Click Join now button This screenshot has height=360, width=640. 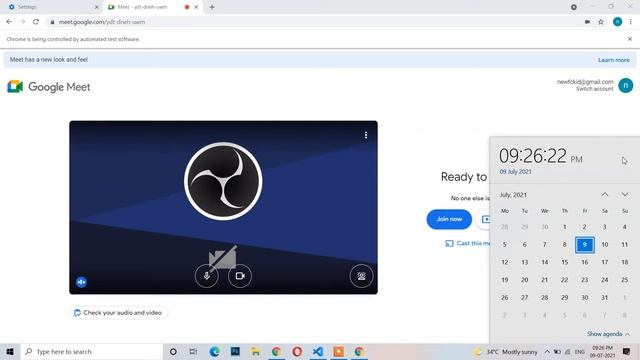[449, 219]
